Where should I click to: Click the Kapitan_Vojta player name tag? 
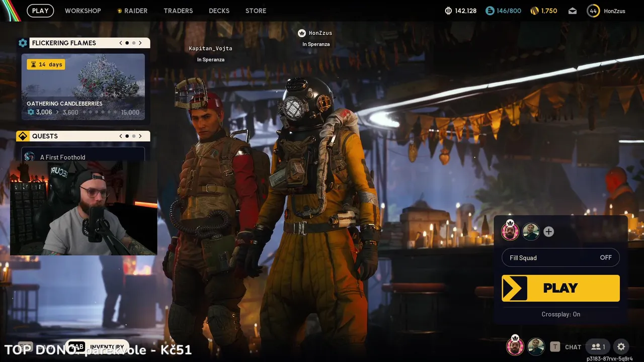210,48
